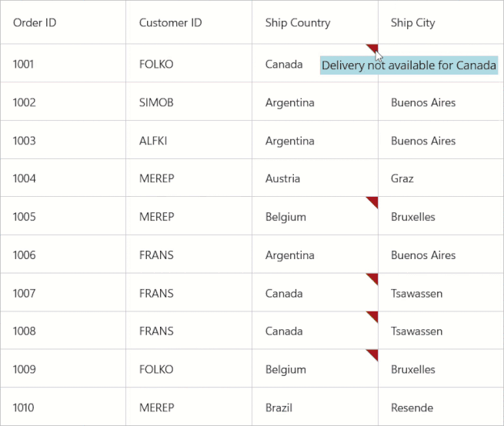
Task: Select the Graz ship city cell
Action: coord(402,178)
